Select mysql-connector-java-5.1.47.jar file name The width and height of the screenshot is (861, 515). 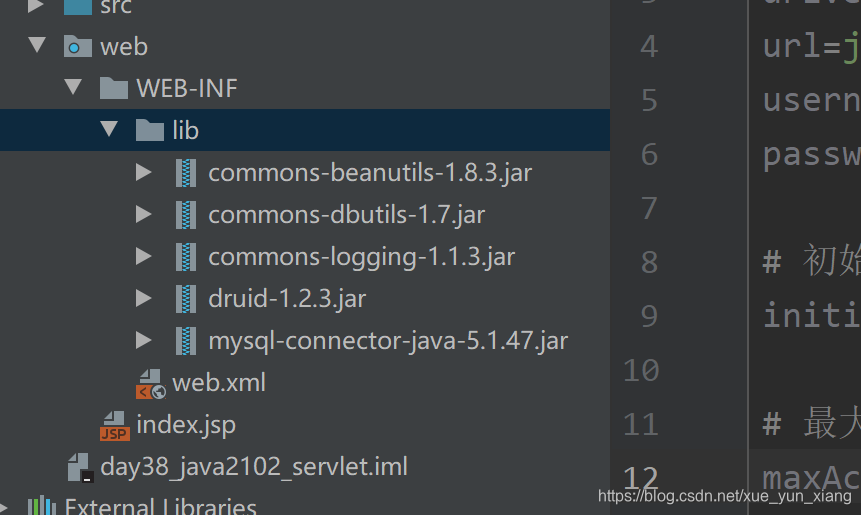(x=388, y=341)
